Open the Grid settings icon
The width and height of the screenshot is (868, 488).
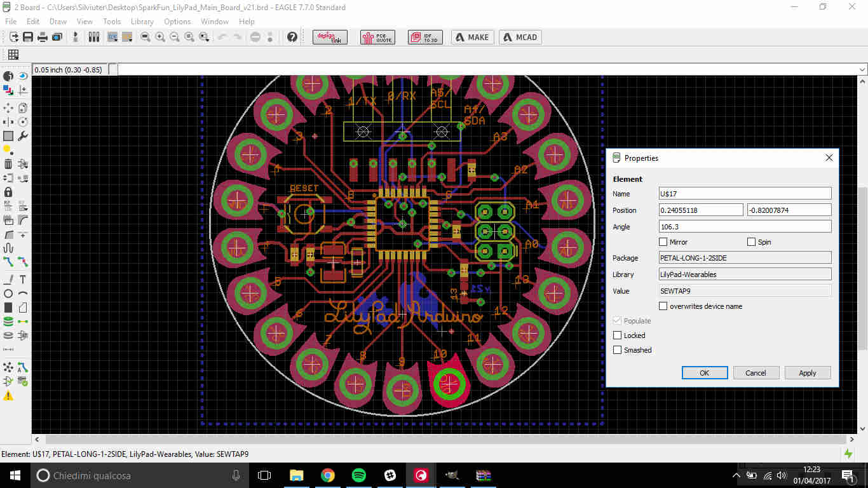(x=13, y=55)
